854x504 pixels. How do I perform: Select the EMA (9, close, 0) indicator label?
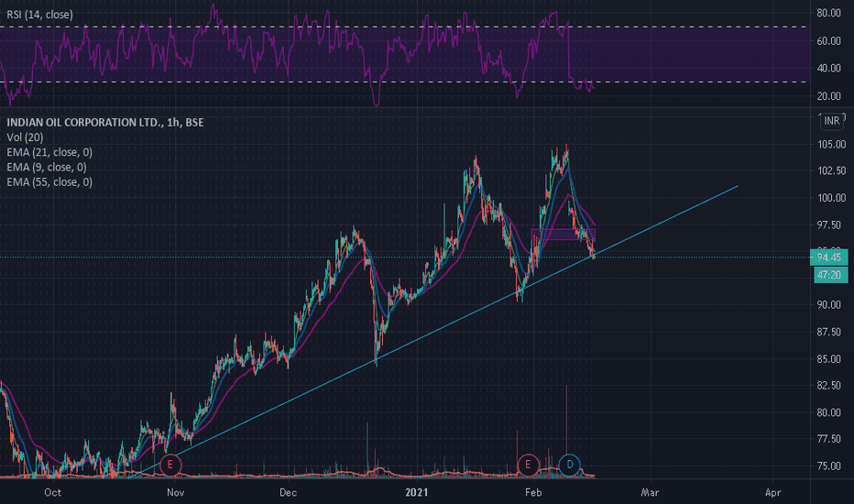[47, 167]
